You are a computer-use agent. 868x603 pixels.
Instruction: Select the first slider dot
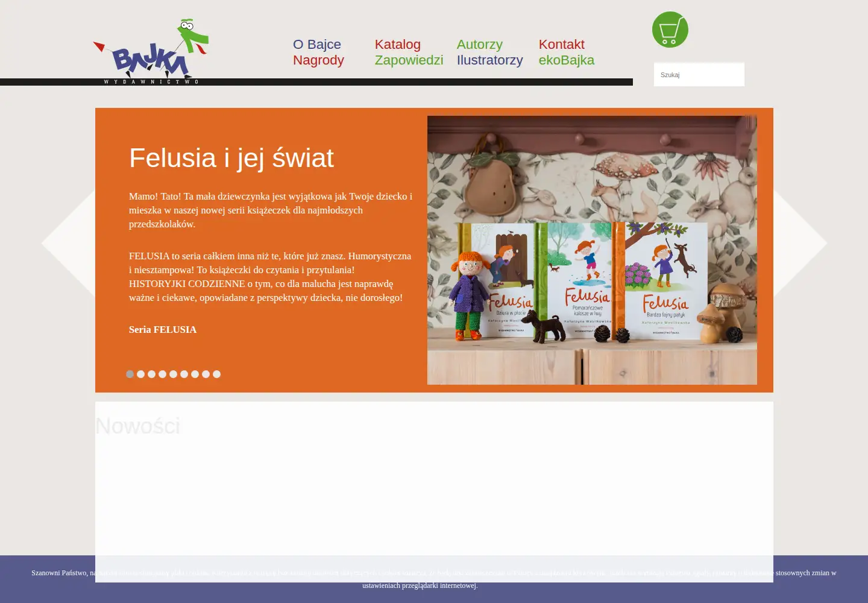click(130, 374)
